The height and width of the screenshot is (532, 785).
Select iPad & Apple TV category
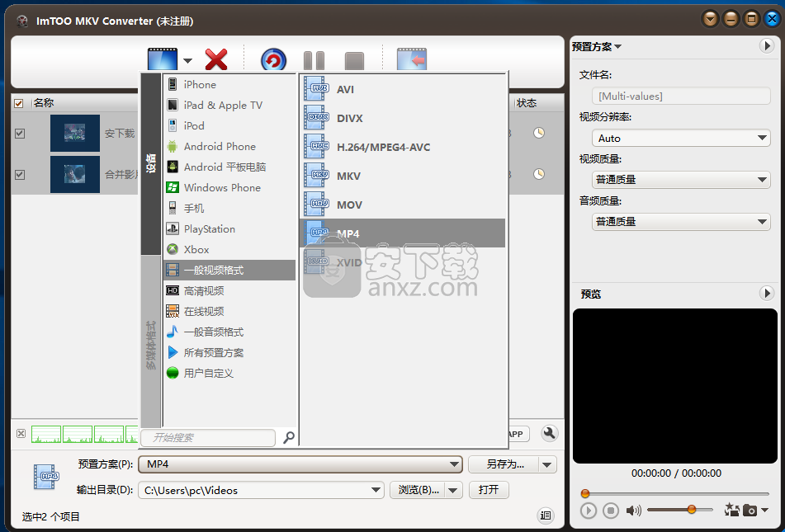coord(229,105)
